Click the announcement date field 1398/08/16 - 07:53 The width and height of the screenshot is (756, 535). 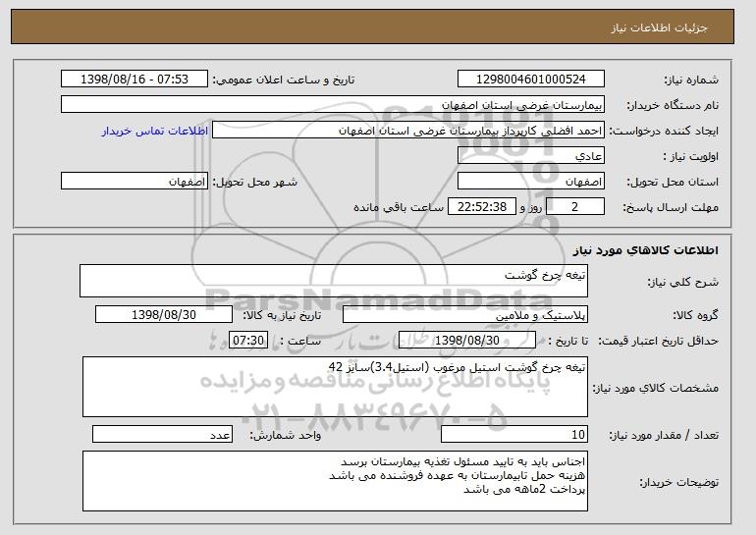pos(135,80)
